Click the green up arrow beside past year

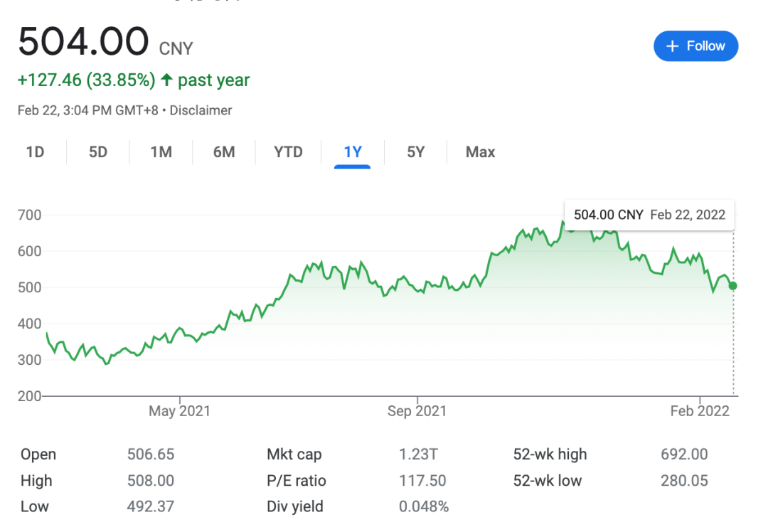[x=166, y=80]
